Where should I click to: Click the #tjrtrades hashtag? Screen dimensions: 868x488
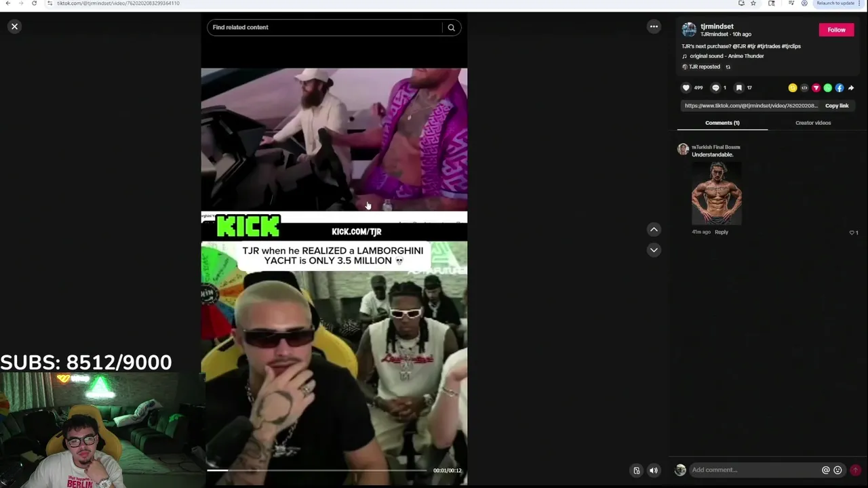pyautogui.click(x=768, y=46)
